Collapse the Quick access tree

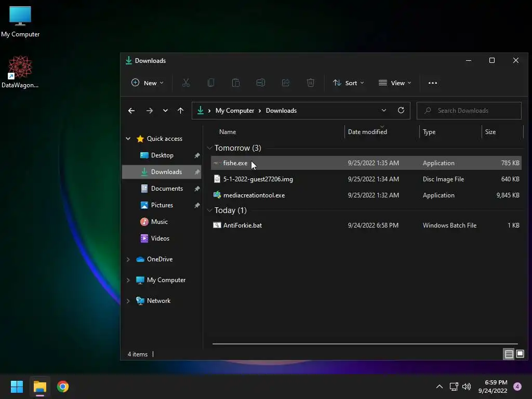[128, 138]
